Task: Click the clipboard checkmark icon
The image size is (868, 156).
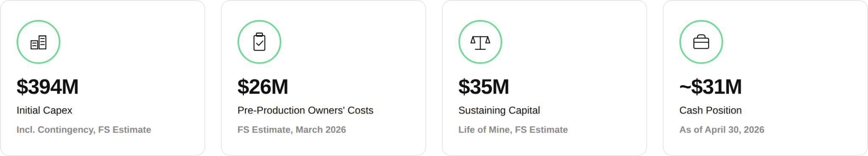Action: [x=259, y=42]
